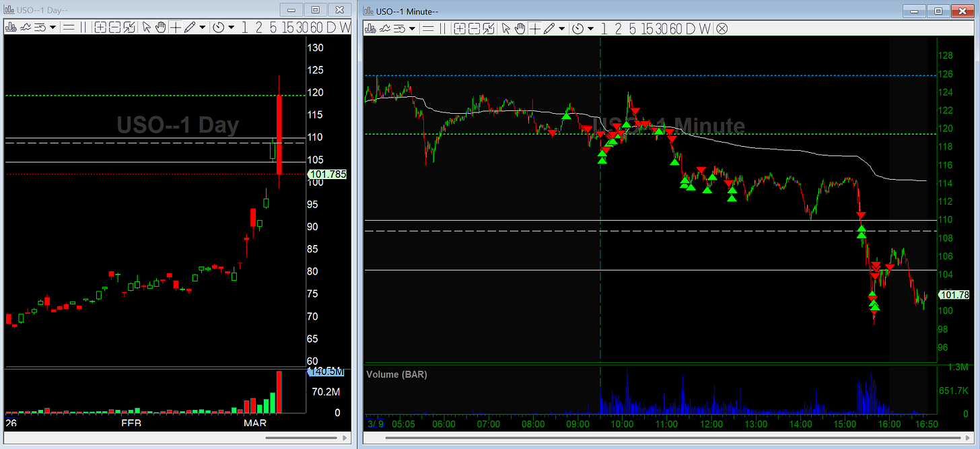Select pointer tool in 1 Minute window
Viewport: 980px width, 449px height.
coord(506,28)
